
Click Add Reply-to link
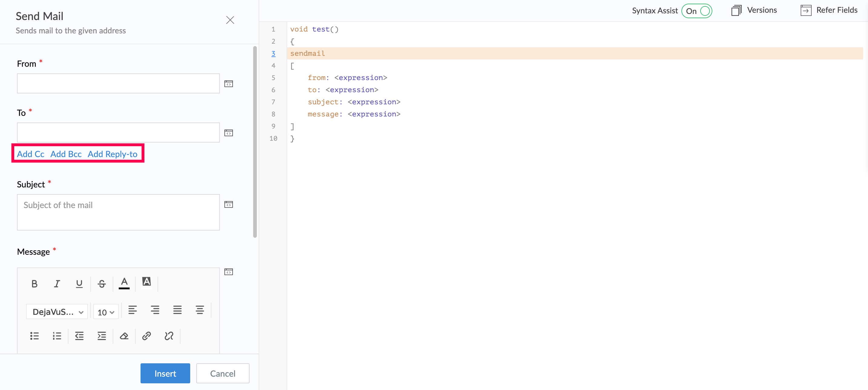112,154
